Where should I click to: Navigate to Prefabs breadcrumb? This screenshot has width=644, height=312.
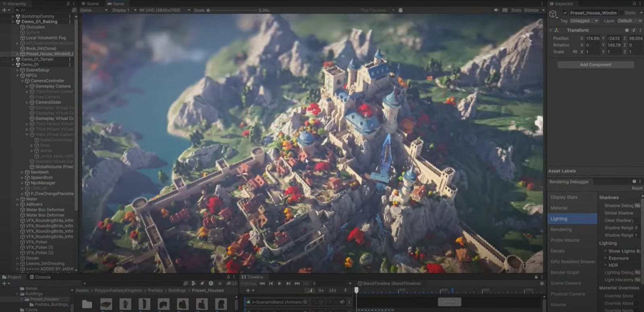[x=155, y=290]
